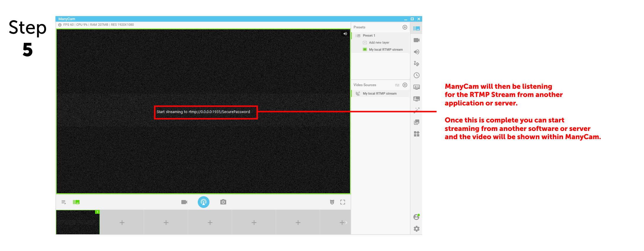The image size is (644, 251).
Task: Click Add new layer
Action: point(379,42)
